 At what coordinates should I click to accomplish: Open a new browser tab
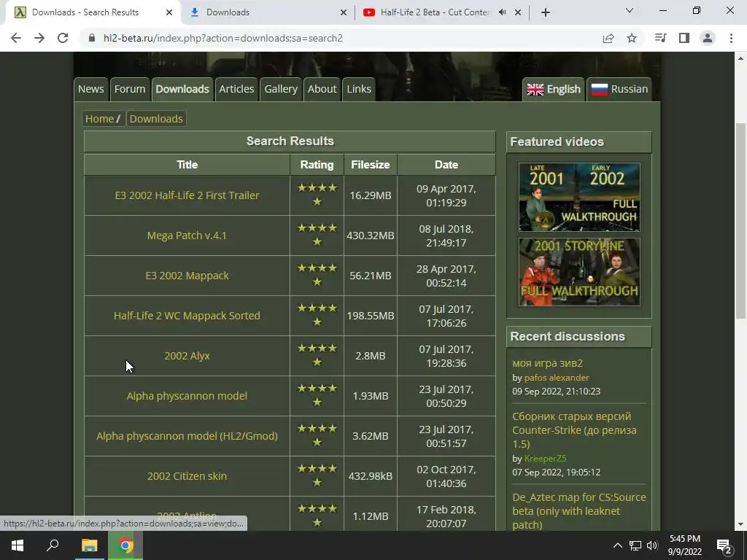coord(546,12)
